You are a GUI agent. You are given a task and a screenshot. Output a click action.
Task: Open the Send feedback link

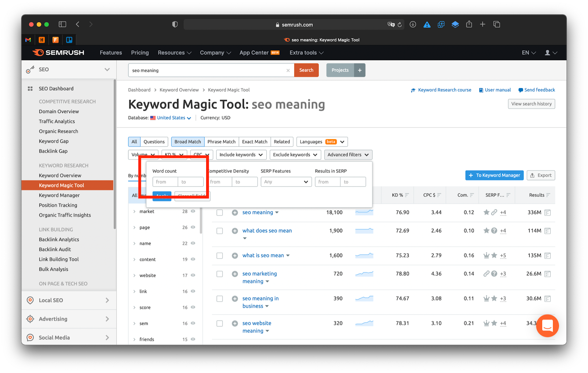tap(537, 90)
